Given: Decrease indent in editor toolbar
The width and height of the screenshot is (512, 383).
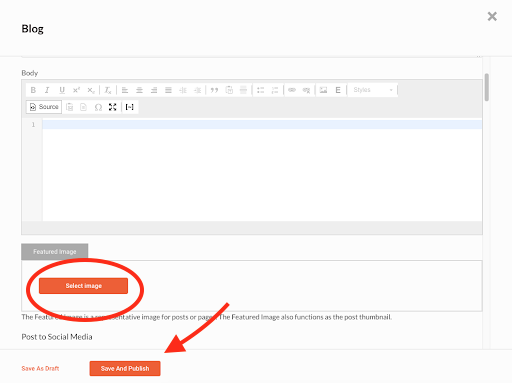Looking at the screenshot, I should pyautogui.click(x=183, y=90).
